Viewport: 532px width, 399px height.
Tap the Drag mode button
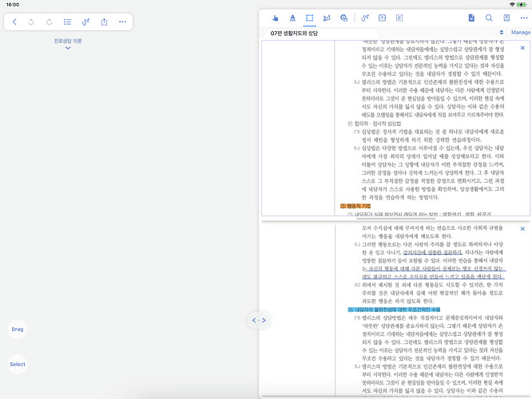pyautogui.click(x=18, y=329)
